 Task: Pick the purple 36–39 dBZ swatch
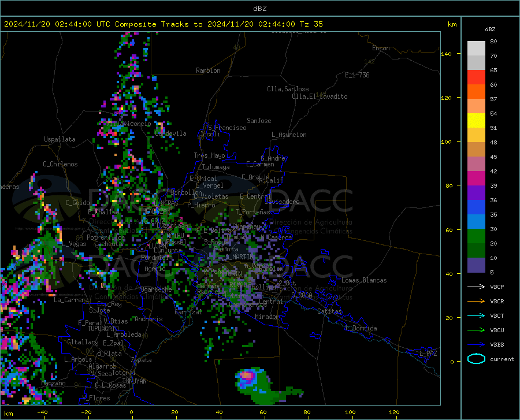tap(476, 193)
